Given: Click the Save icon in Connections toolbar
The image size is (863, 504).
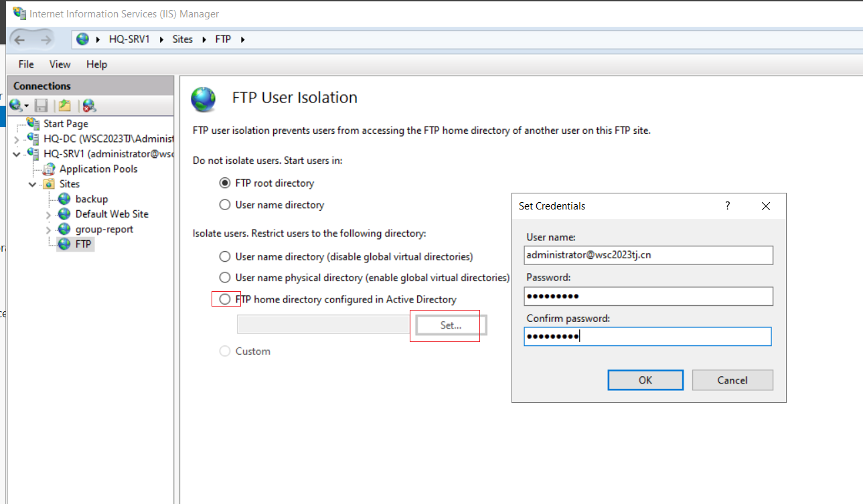Looking at the screenshot, I should click(42, 105).
